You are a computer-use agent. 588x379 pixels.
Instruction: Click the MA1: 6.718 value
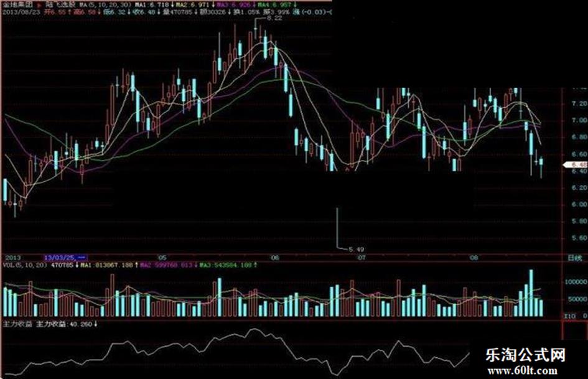(x=154, y=5)
